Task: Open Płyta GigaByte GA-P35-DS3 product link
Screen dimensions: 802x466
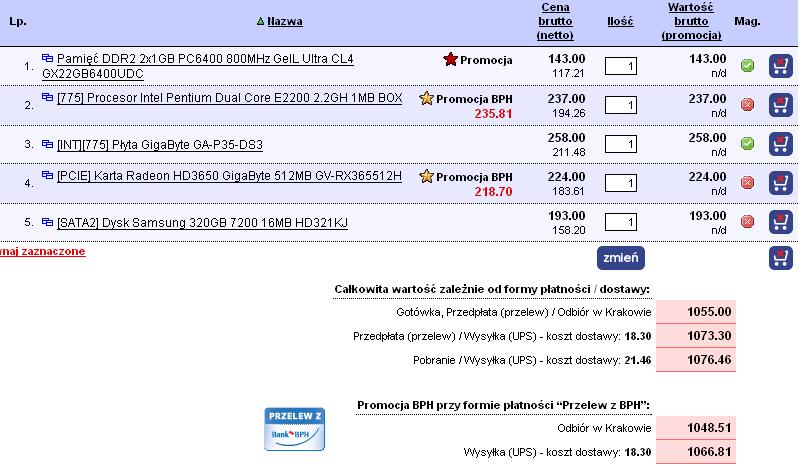Action: [x=160, y=145]
